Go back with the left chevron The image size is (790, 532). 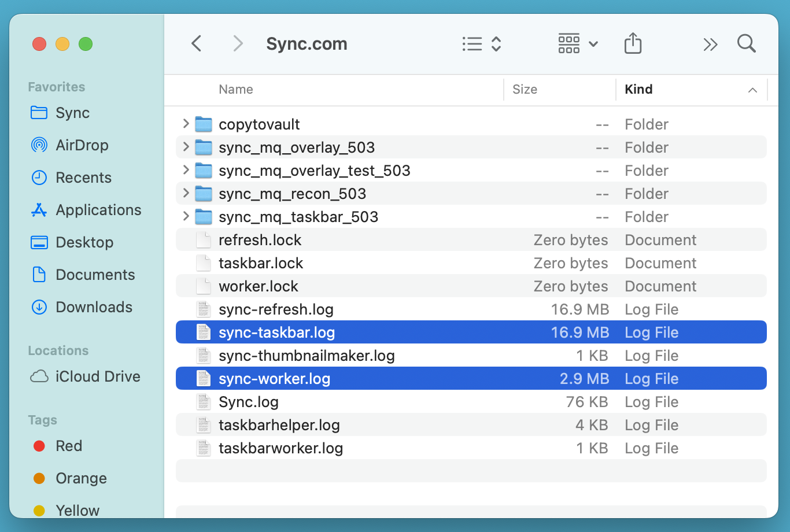coord(197,44)
